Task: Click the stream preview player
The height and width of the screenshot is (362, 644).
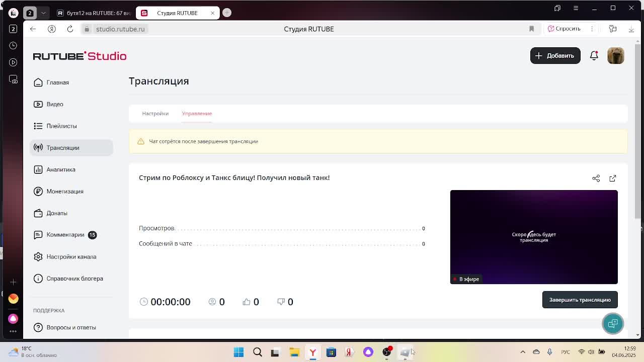Action: click(534, 237)
